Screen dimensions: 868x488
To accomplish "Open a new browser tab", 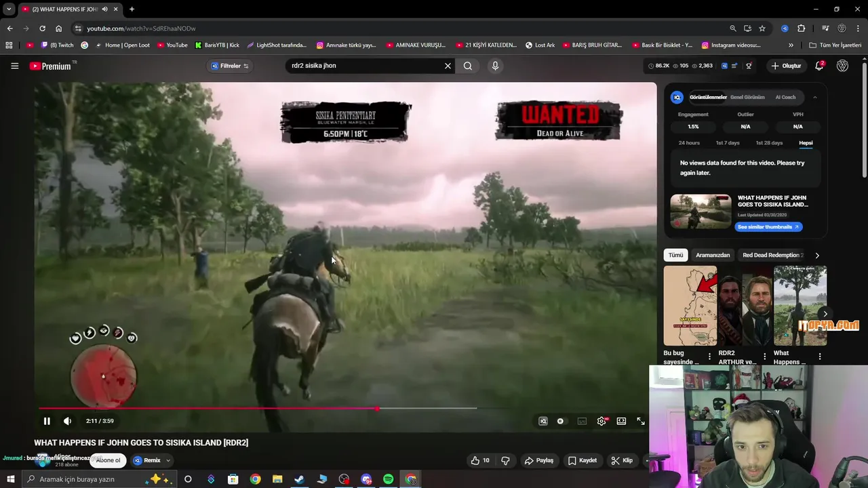I will [x=132, y=9].
